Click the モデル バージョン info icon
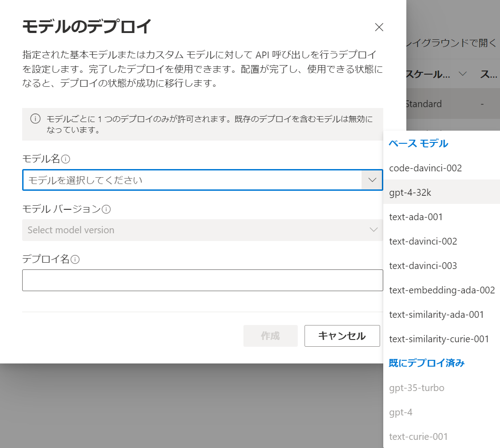Image resolution: width=500 pixels, height=448 pixels. point(106,209)
